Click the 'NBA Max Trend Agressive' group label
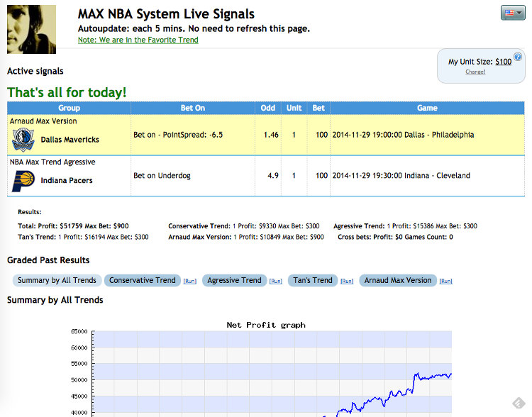 [x=52, y=162]
